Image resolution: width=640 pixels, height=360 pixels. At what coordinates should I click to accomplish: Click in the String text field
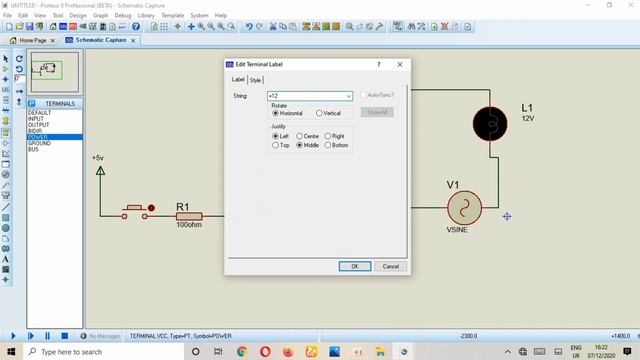click(307, 96)
